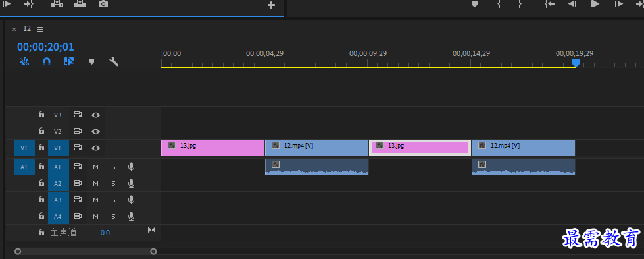Click the Mark In brace icon
The height and width of the screenshot is (259, 644).
click(499, 4)
